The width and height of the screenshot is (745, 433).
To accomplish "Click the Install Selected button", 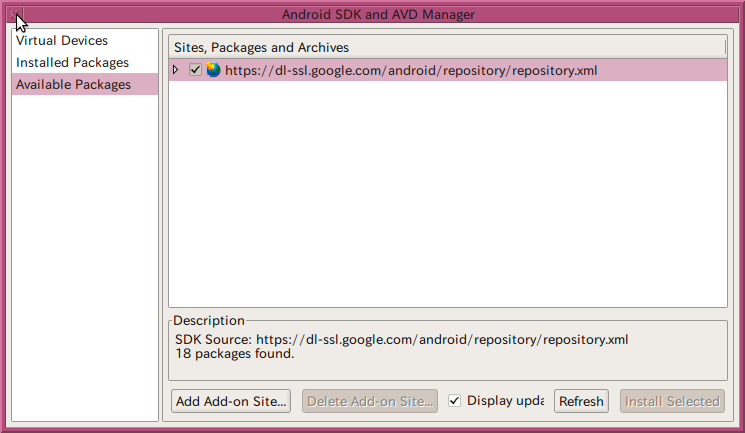I will click(672, 401).
